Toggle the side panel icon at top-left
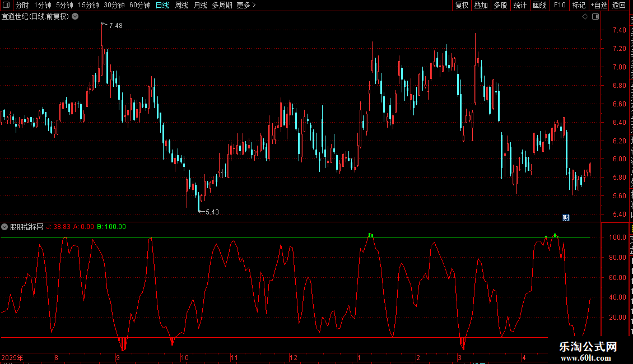 pyautogui.click(x=6, y=5)
